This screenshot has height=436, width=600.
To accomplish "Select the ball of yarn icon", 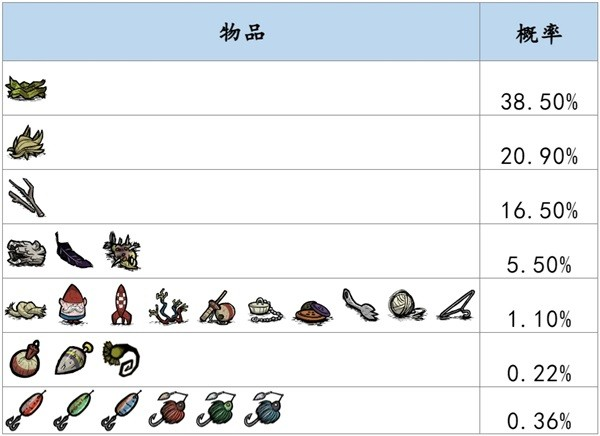I will coord(407,305).
